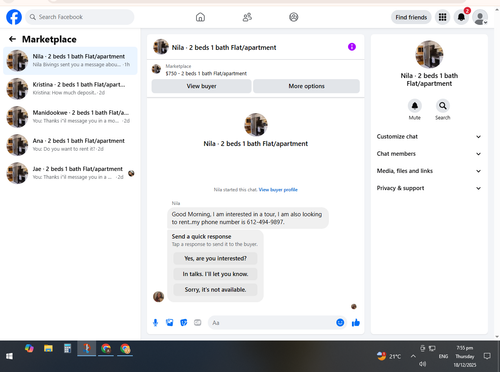Expand Media, files and links section

(x=429, y=171)
